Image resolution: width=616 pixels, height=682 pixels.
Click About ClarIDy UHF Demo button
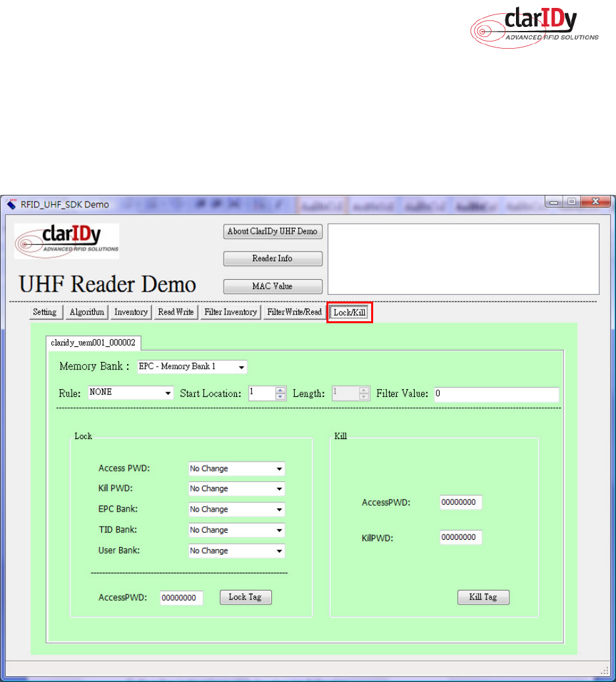pos(272,232)
